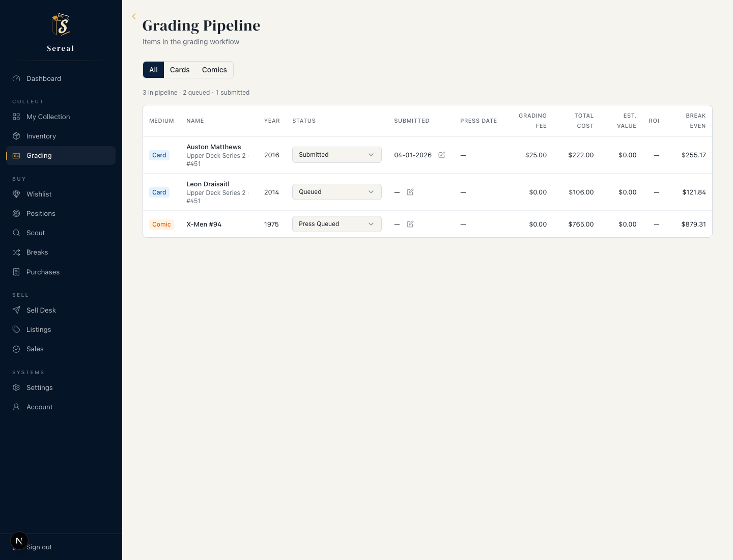
Task: Collapse sidebar with back chevron
Action: [x=134, y=16]
